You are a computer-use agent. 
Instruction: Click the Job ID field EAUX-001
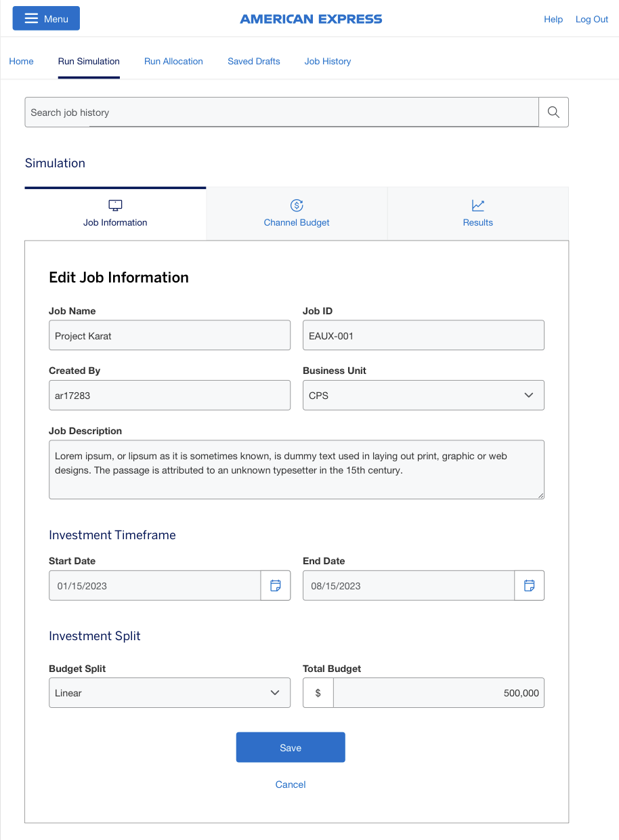click(423, 335)
